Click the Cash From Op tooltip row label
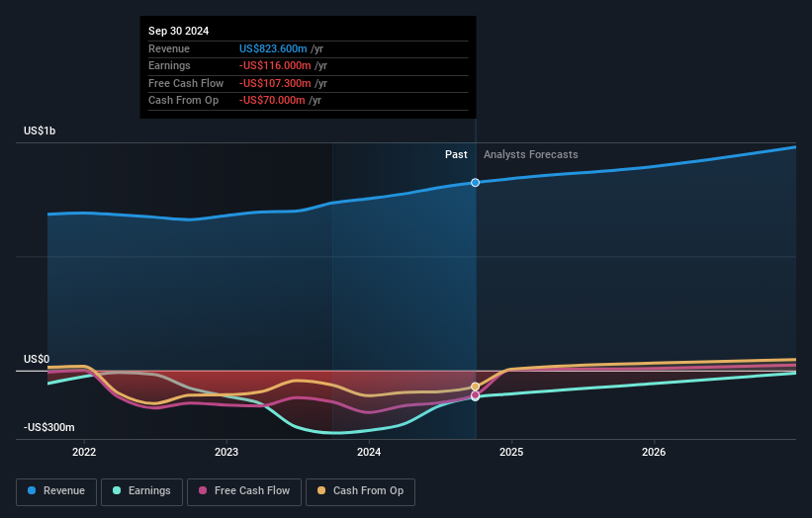Screen dimensions: 812x518 point(183,101)
